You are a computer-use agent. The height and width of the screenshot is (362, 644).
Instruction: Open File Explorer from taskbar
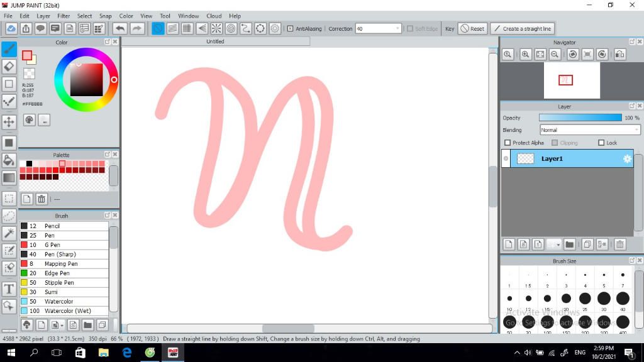(x=104, y=353)
